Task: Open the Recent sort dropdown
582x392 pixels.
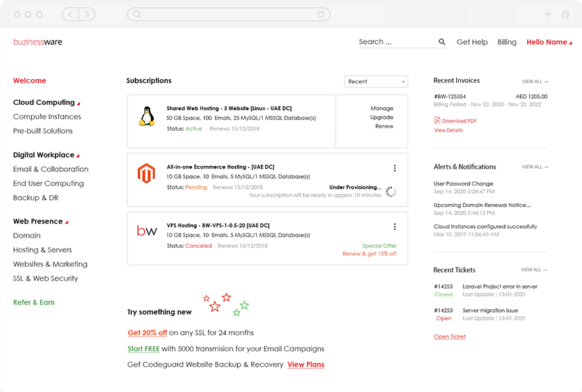Action: click(x=376, y=82)
